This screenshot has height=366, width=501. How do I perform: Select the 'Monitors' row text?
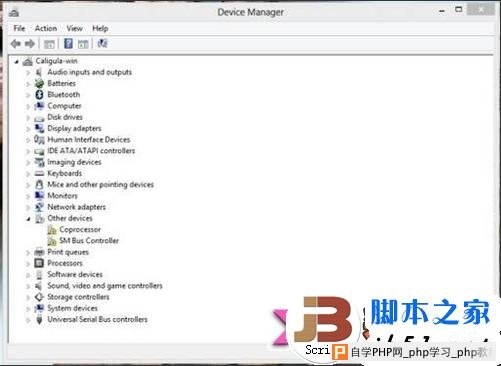62,195
